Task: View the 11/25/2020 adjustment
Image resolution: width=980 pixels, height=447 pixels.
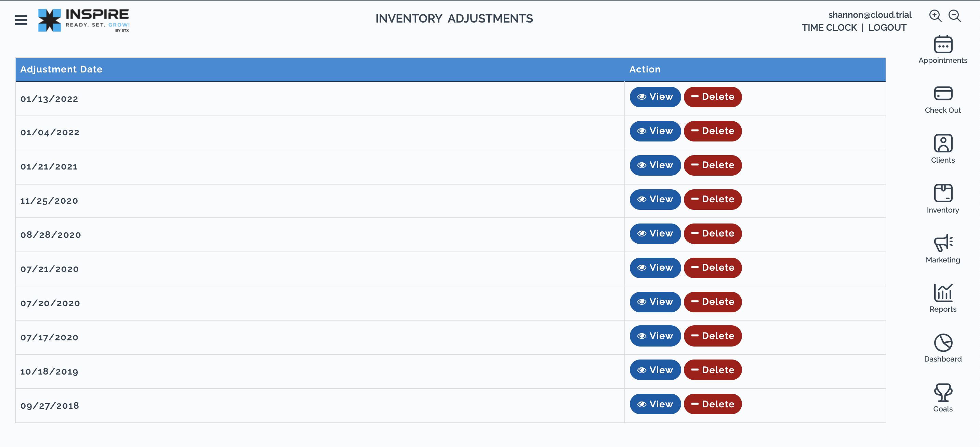Action: coord(655,200)
